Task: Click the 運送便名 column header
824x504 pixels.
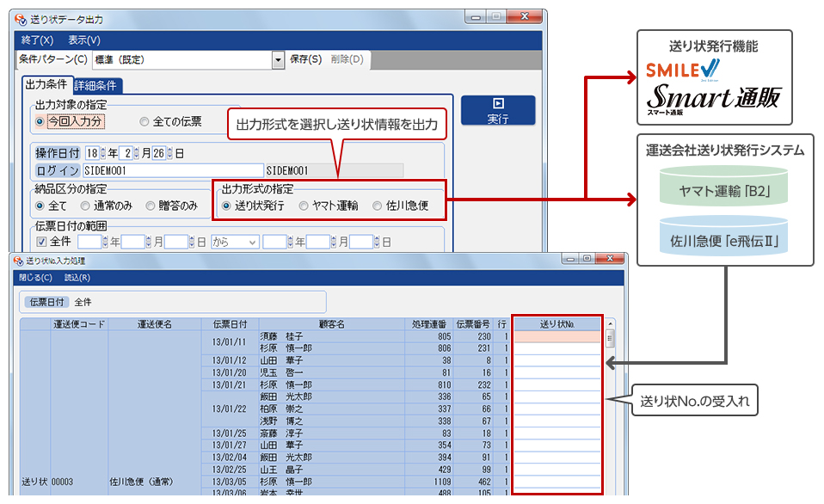Action: tap(155, 324)
